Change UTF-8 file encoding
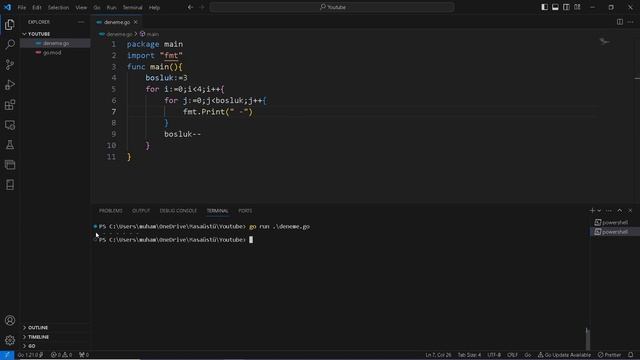640x360 pixels. pos(494,355)
